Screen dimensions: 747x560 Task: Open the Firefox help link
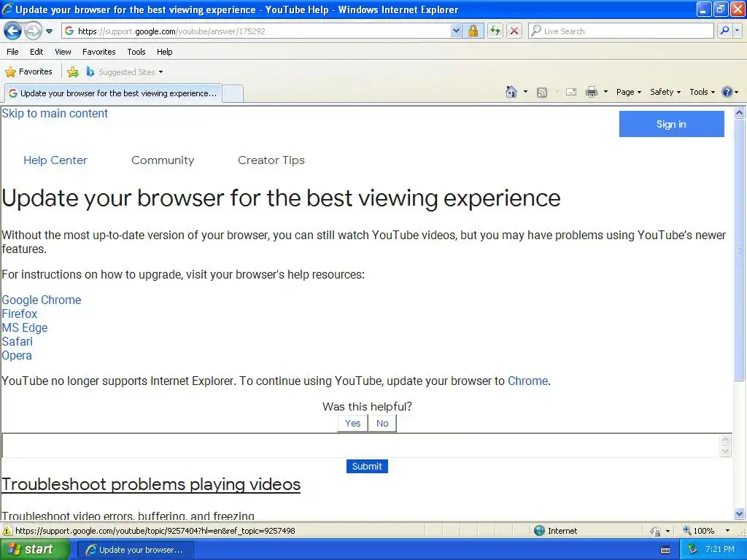coord(20,314)
